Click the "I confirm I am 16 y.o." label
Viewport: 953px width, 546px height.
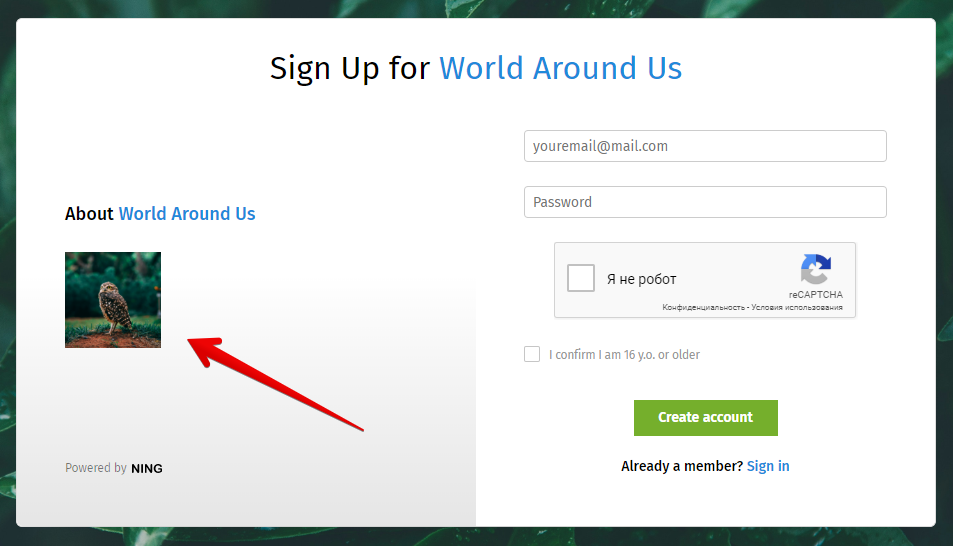(x=624, y=354)
